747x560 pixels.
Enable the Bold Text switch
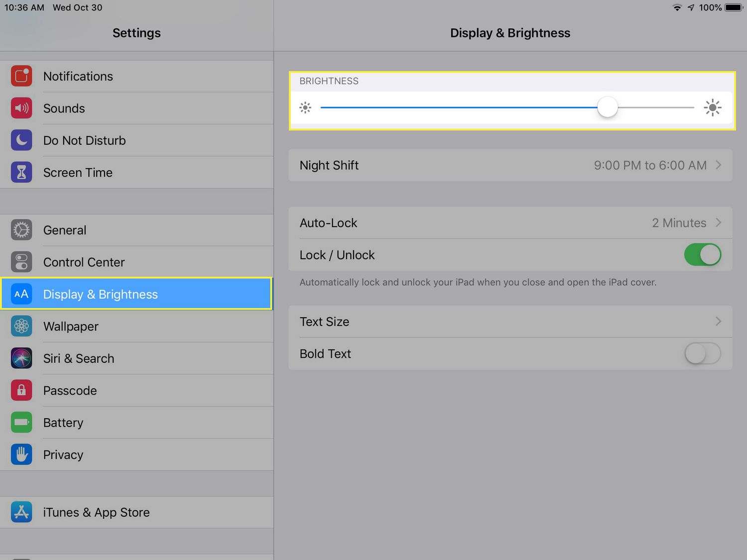click(702, 354)
